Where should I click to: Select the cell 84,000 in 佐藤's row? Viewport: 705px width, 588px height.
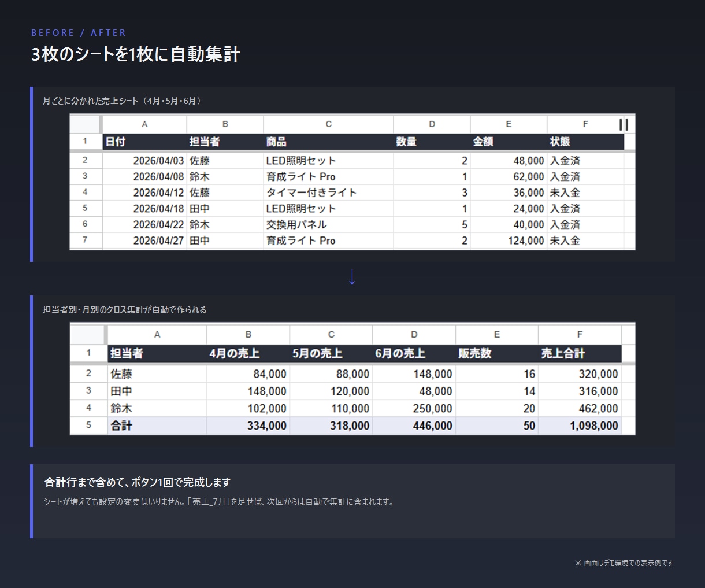pyautogui.click(x=248, y=374)
